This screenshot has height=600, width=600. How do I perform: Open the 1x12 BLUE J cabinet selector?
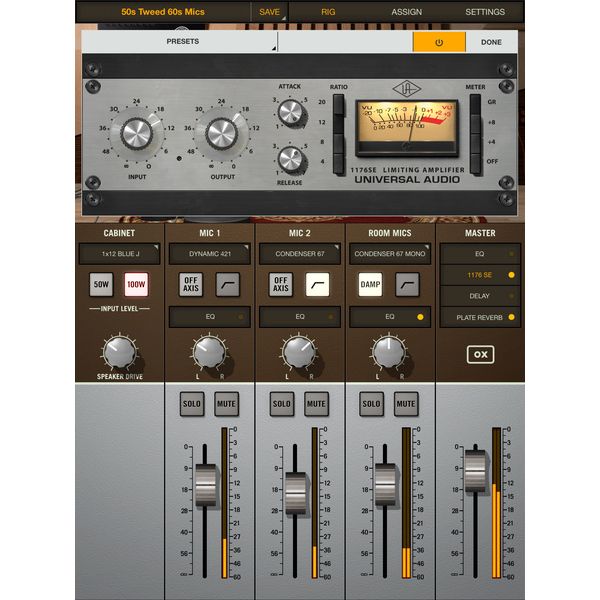(x=119, y=254)
